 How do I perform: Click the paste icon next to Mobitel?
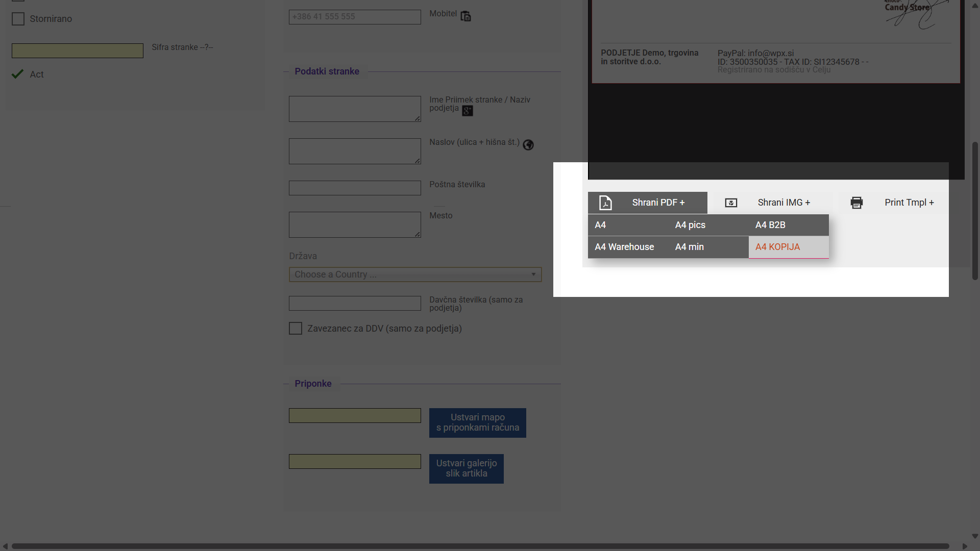(465, 16)
